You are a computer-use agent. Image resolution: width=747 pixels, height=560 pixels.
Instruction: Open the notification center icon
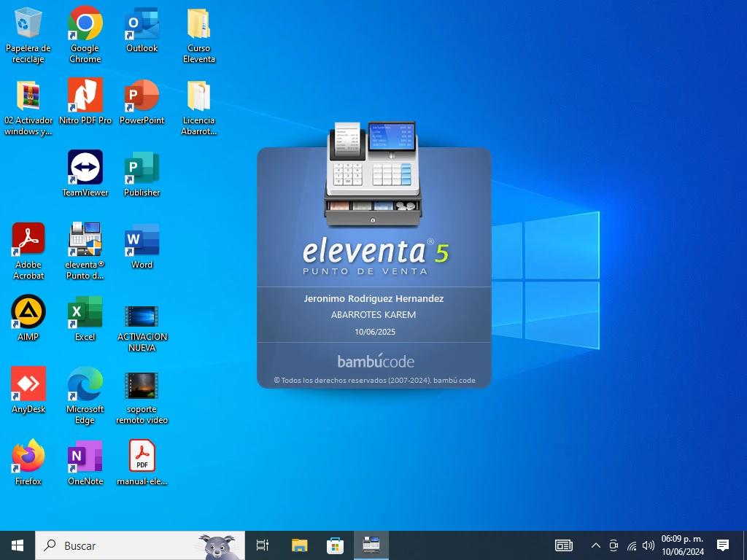[723, 545]
